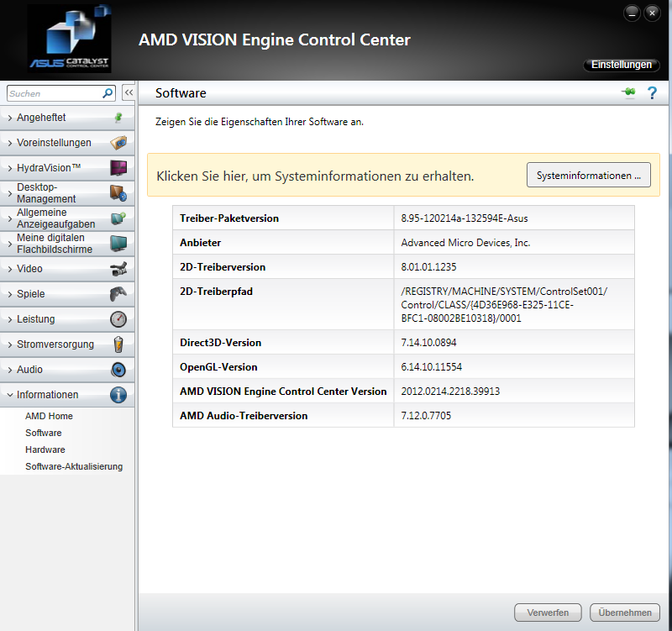Click the Spiele gamepad icon
The height and width of the screenshot is (631, 672).
[118, 293]
